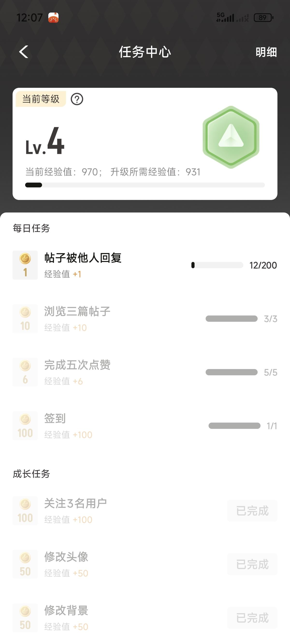Screen dimensions: 290x644
Task: Open 明细 details link
Action: [x=266, y=52]
